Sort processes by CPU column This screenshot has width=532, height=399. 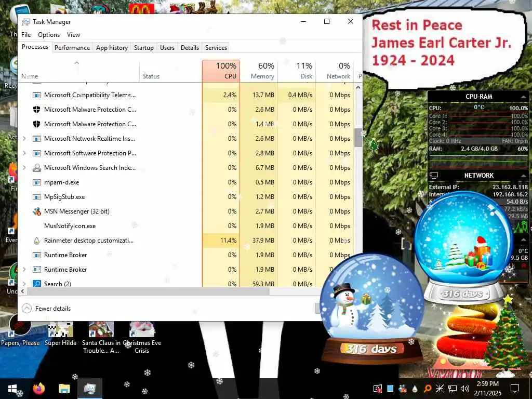[x=221, y=71]
